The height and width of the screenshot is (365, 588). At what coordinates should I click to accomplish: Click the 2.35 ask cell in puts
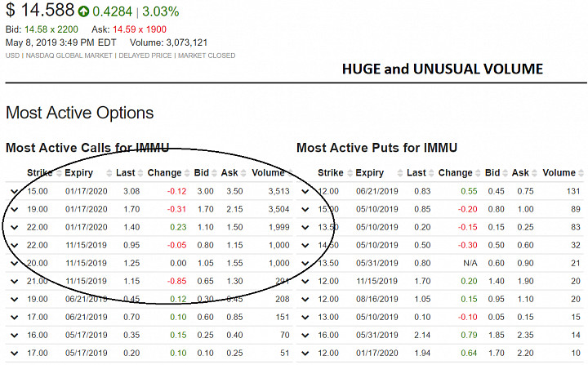click(525, 336)
